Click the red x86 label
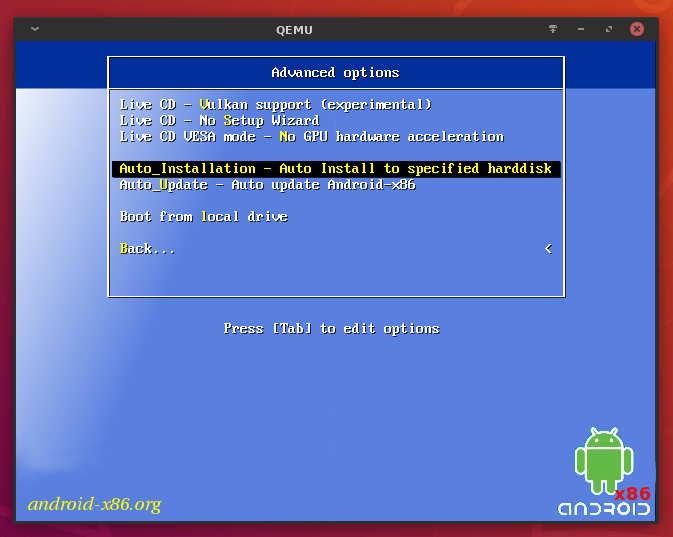This screenshot has width=673, height=537. click(632, 493)
